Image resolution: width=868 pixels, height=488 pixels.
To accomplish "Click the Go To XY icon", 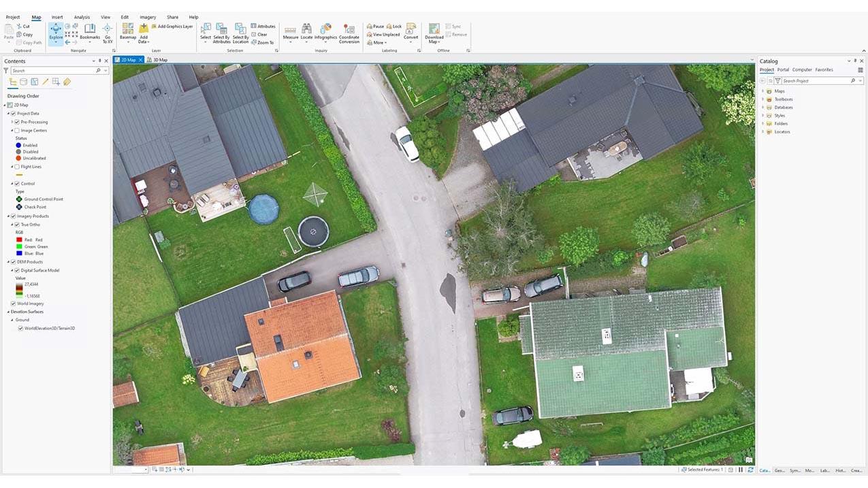I will [x=108, y=32].
